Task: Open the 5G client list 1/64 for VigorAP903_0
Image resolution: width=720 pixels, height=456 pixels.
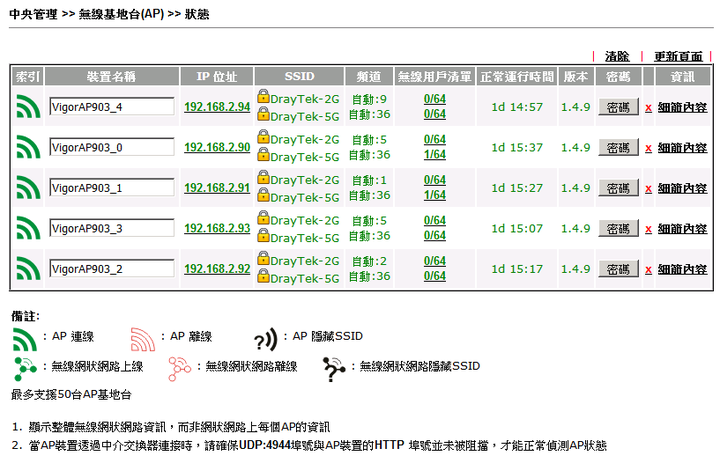Action: pyautogui.click(x=434, y=155)
